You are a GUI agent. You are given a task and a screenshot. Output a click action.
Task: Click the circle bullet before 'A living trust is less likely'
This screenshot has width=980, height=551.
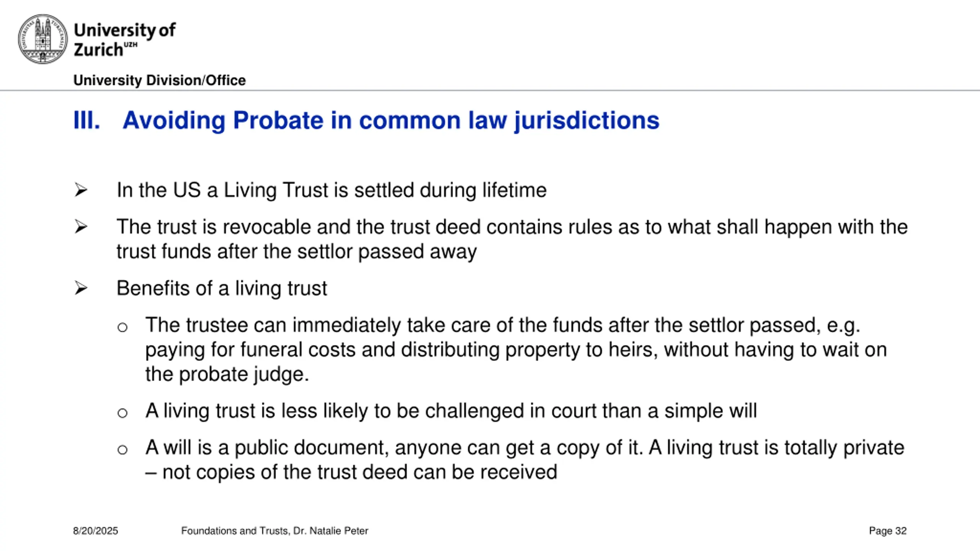click(x=122, y=413)
